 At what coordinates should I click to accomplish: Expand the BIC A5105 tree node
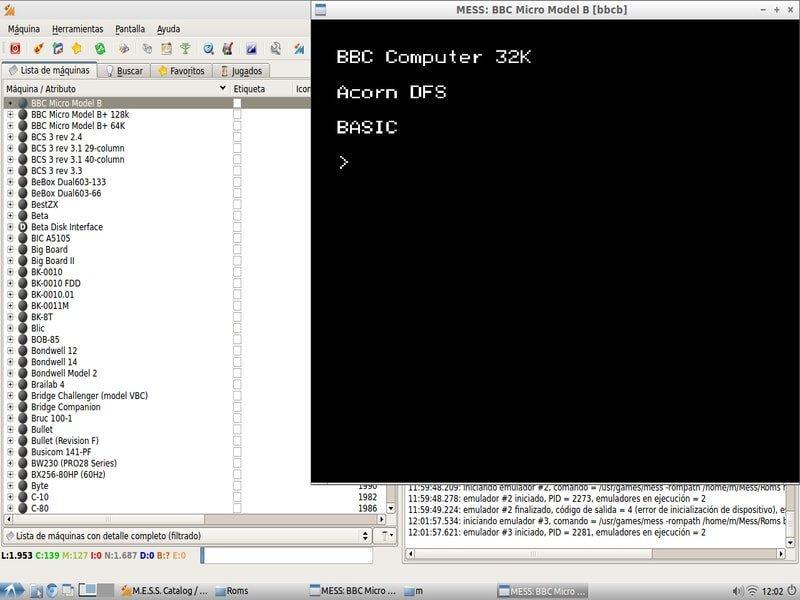(10, 238)
